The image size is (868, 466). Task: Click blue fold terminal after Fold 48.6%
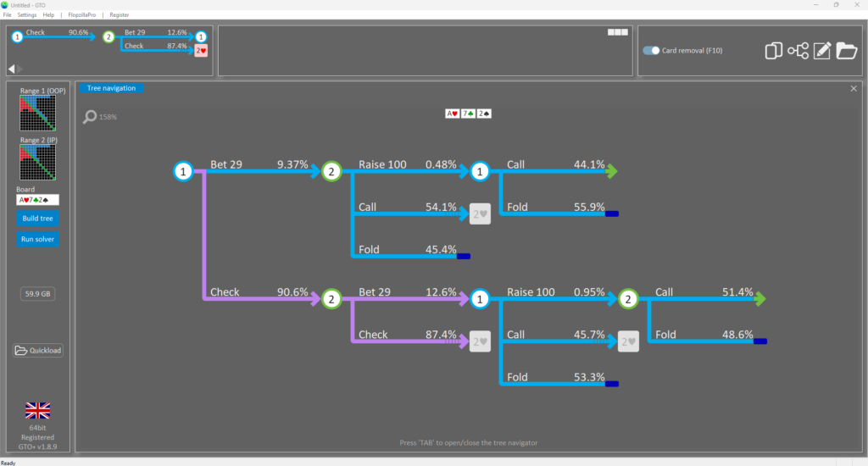pyautogui.click(x=760, y=341)
